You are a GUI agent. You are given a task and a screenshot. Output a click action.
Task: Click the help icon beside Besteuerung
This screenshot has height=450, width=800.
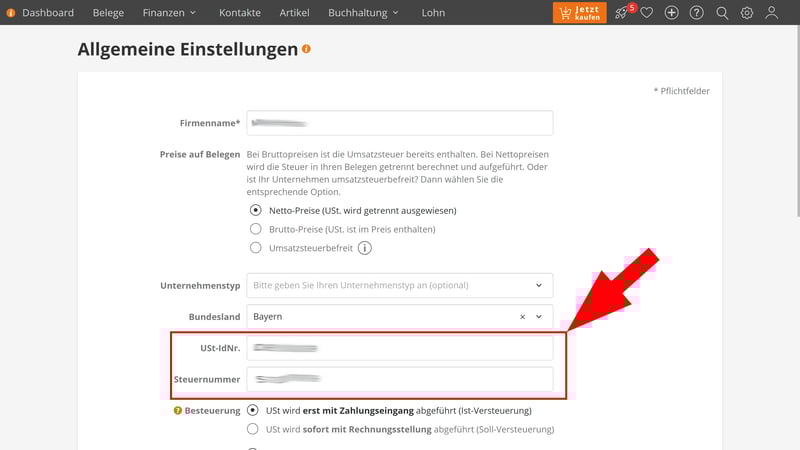click(178, 411)
